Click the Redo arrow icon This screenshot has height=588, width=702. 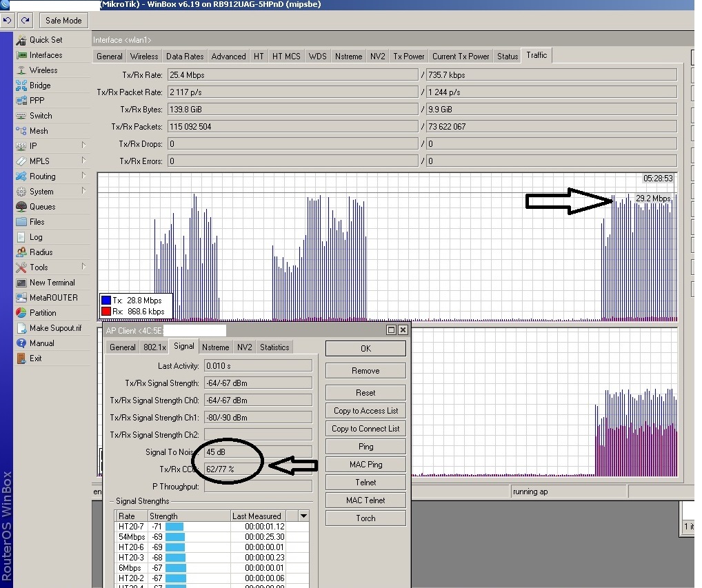point(26,20)
